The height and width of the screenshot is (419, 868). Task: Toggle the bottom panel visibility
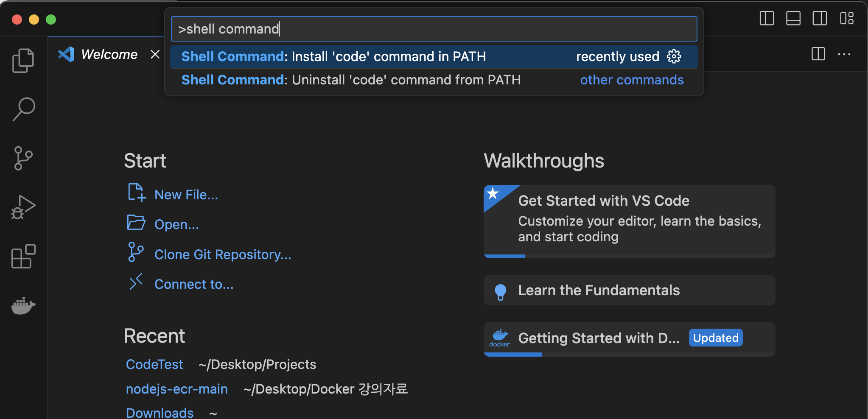(x=793, y=19)
